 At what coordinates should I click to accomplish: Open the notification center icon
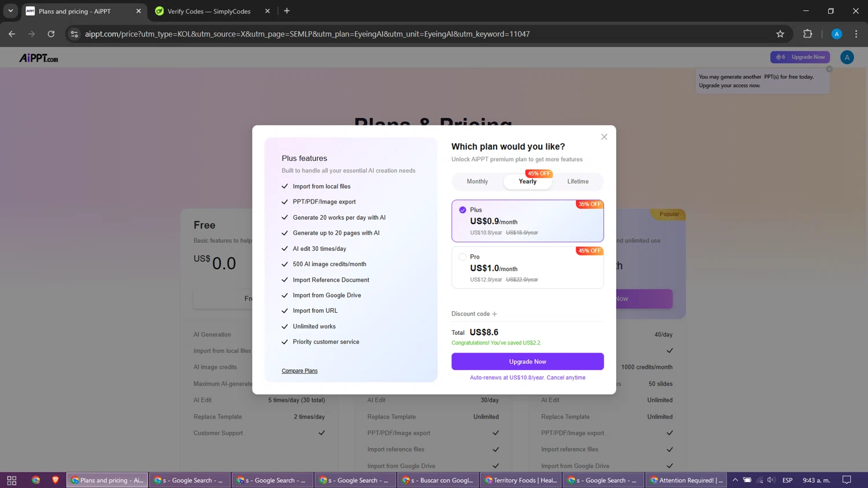point(847,480)
